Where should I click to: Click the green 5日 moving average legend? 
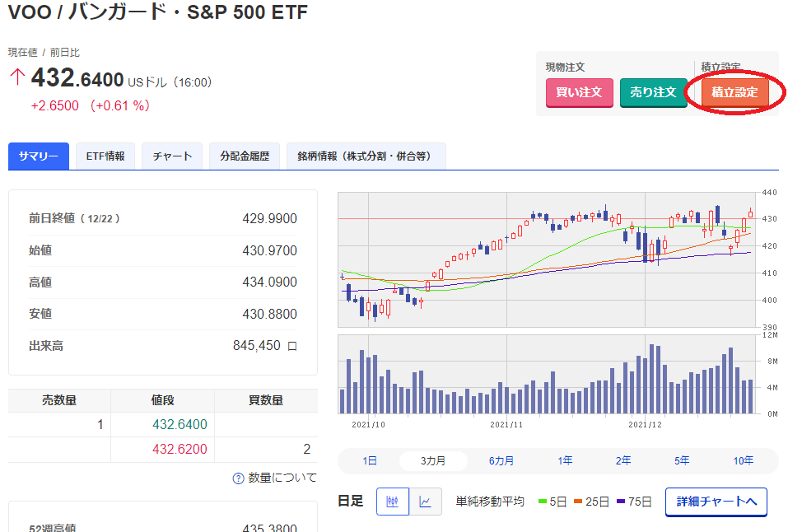[x=553, y=502]
